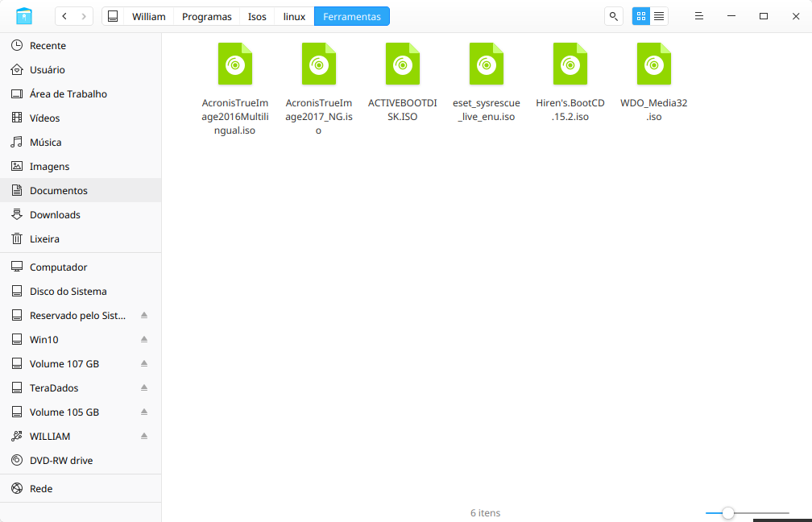Click the disk icon in the breadcrumb bar
The width and height of the screenshot is (812, 522).
(113, 17)
